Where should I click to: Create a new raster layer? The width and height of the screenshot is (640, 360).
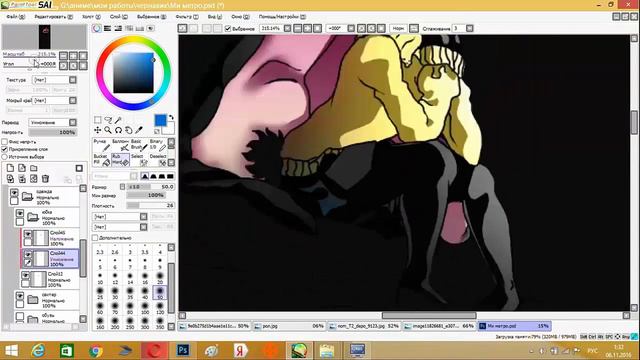point(10,168)
